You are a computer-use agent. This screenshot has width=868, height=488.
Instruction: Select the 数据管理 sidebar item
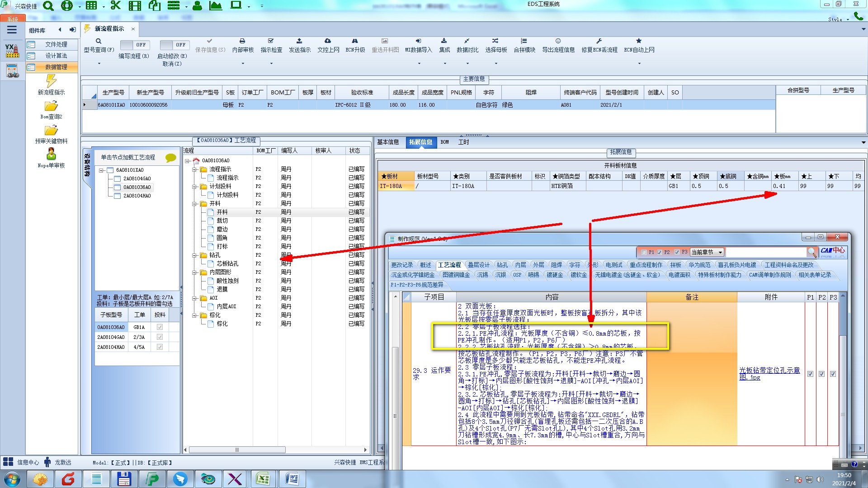pos(56,67)
